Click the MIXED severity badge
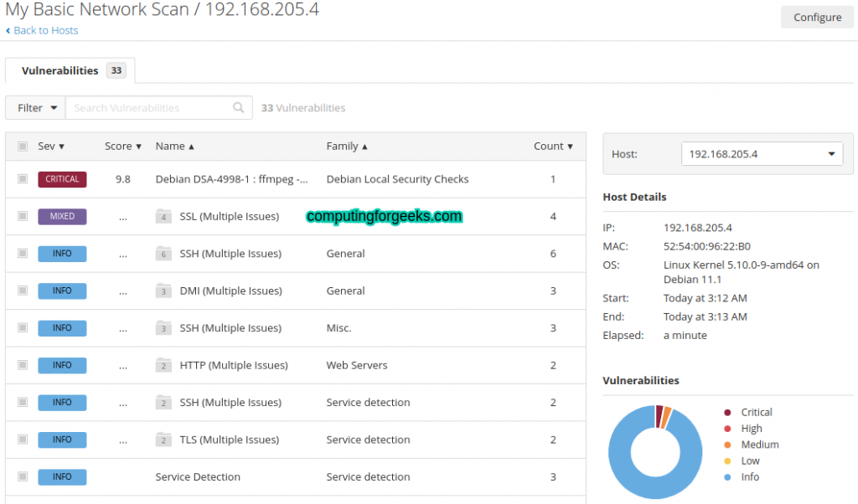 point(62,217)
